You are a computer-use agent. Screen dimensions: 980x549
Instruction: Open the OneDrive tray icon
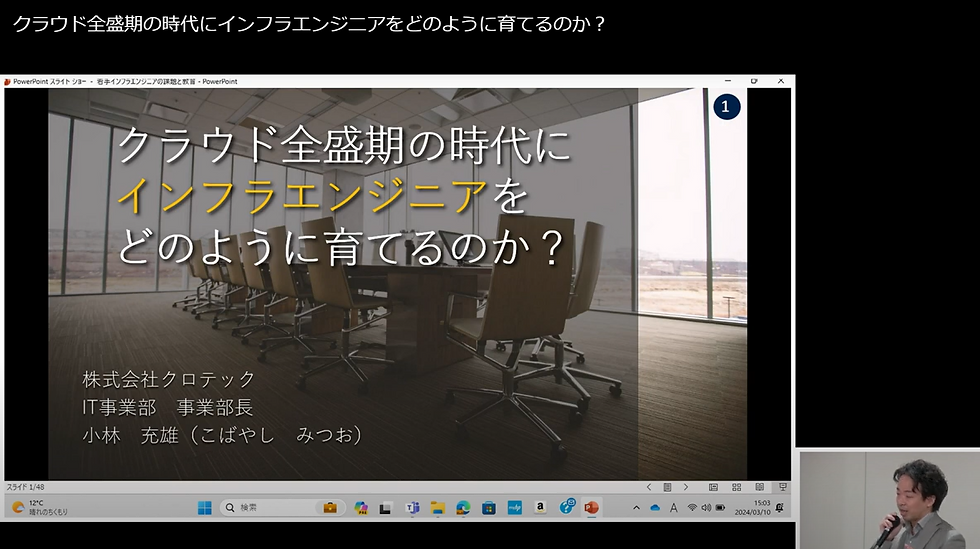click(655, 508)
